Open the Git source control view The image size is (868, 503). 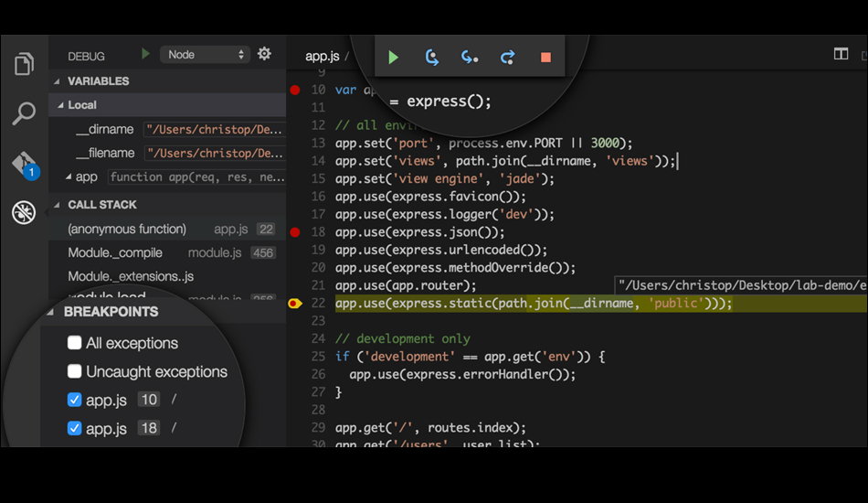(25, 166)
